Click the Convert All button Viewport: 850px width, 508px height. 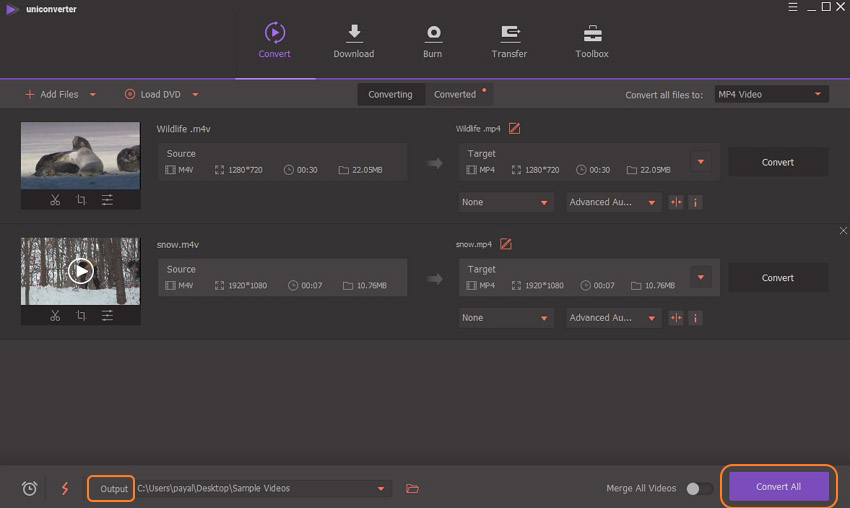pos(778,487)
